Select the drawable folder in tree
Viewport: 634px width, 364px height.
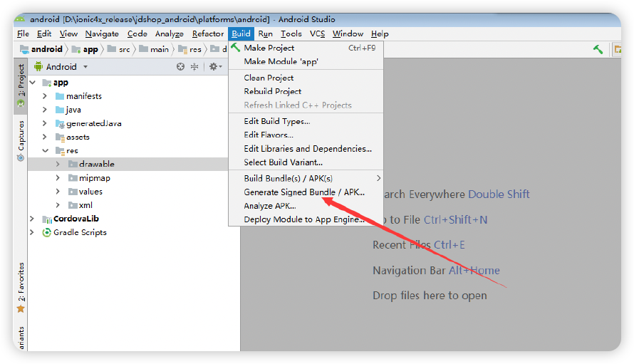[96, 164]
